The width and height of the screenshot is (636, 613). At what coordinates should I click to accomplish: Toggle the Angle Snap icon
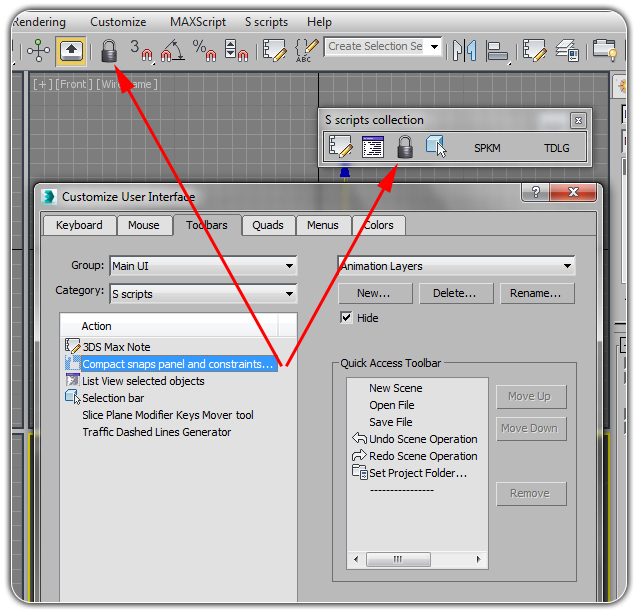click(x=173, y=50)
